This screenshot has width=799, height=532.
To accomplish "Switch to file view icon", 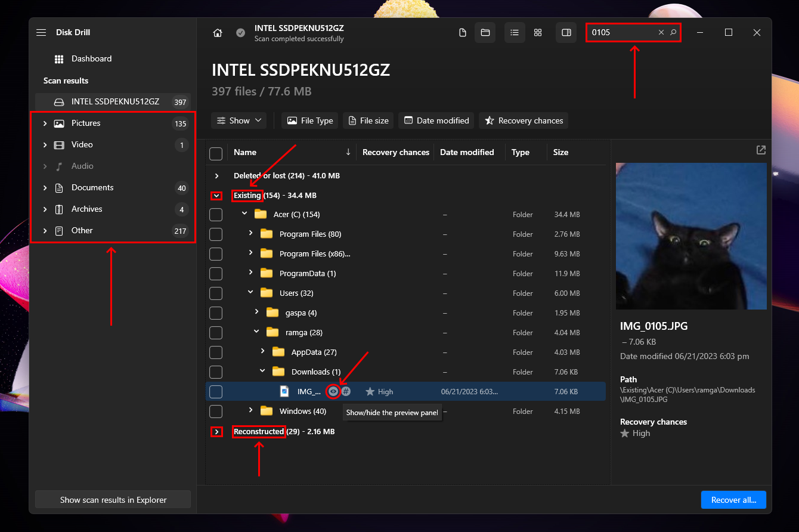I will point(463,33).
